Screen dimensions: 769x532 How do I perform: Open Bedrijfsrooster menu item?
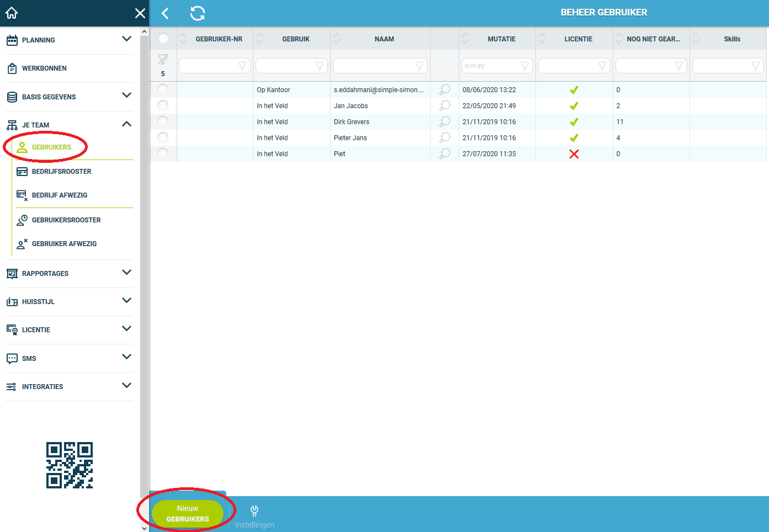pyautogui.click(x=61, y=172)
